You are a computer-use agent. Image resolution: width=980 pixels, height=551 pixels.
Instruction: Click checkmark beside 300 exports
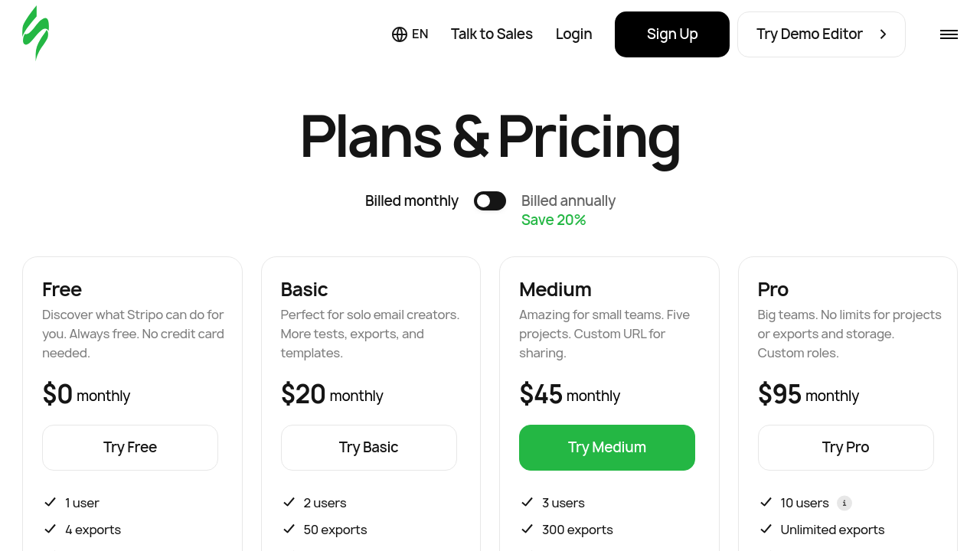pos(527,529)
